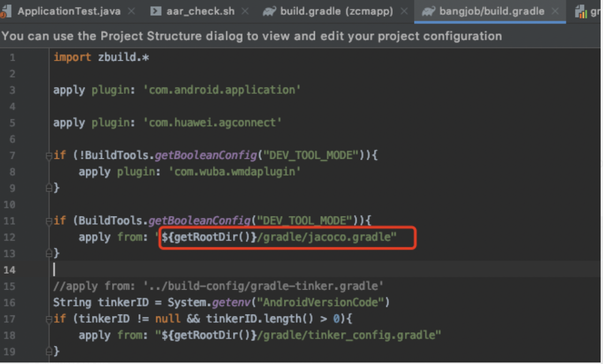Click the fold end marker at line 13
Image resolution: width=603 pixels, height=364 pixels.
tap(49, 253)
